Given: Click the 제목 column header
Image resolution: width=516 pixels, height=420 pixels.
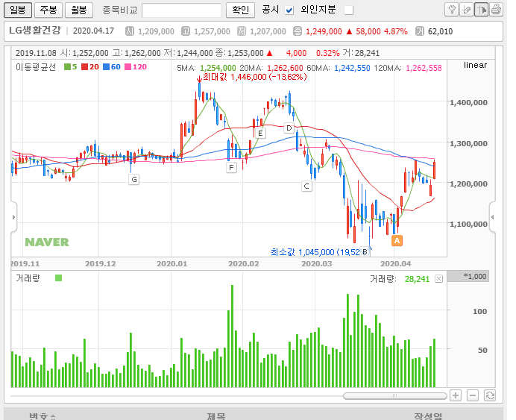Looking at the screenshot, I should 216,416.
